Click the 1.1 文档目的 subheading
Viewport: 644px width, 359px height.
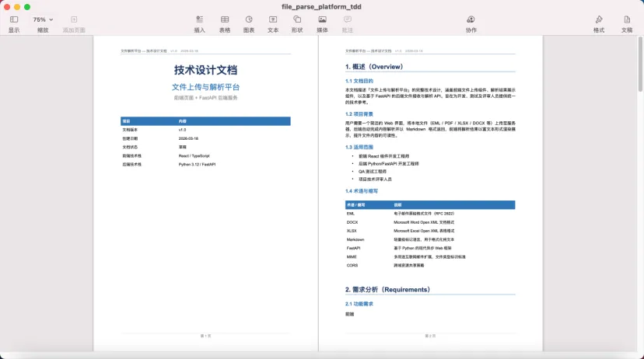(359, 81)
